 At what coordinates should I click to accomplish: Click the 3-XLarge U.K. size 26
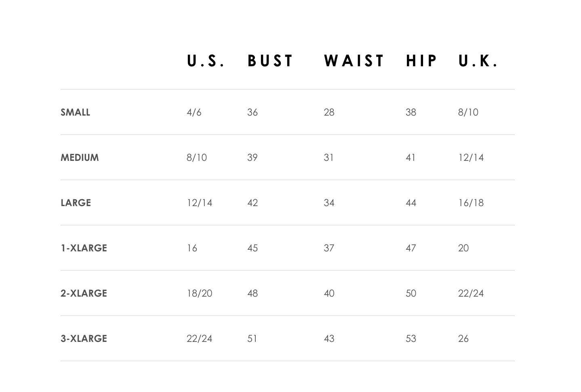click(463, 339)
